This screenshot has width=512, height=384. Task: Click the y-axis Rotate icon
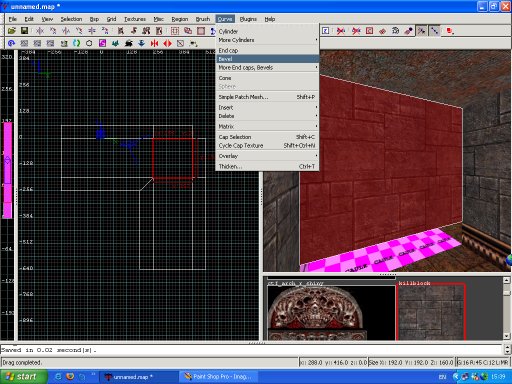coord(79,31)
